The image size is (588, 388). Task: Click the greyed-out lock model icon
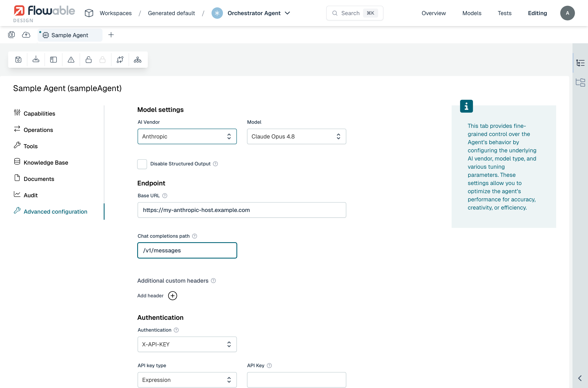click(102, 60)
